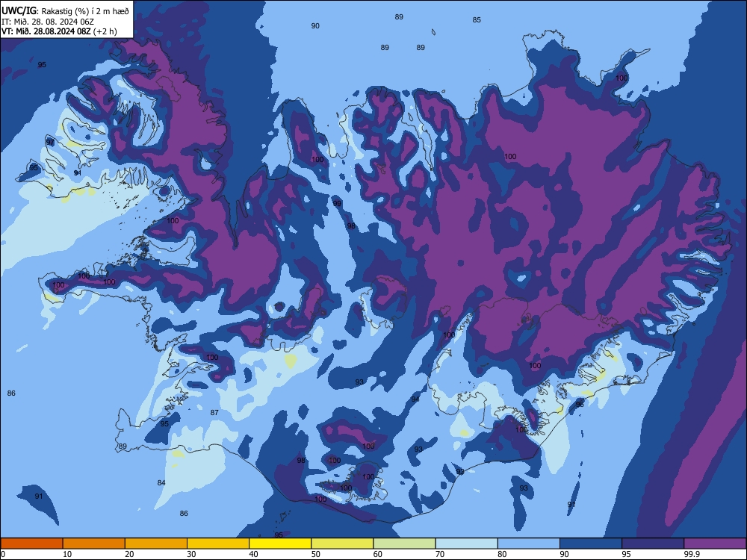Click the '87' humidity value on the map
This screenshot has height=560, width=747.
214,413
